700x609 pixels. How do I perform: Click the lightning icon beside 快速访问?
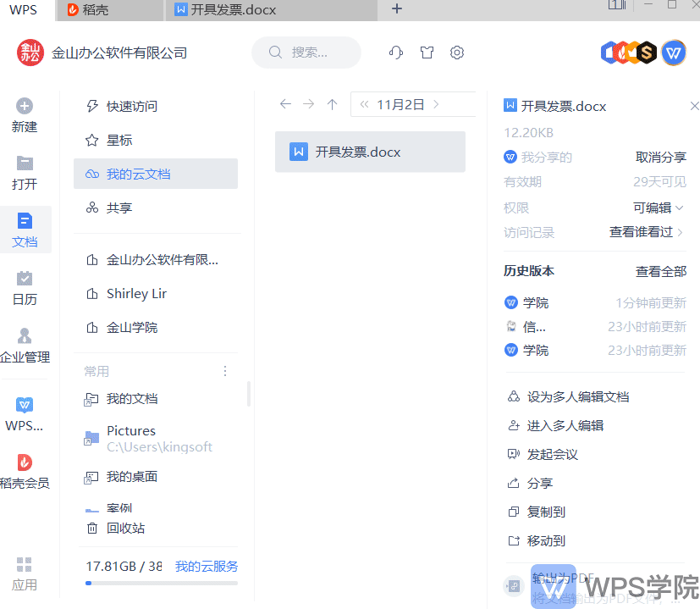(x=92, y=106)
